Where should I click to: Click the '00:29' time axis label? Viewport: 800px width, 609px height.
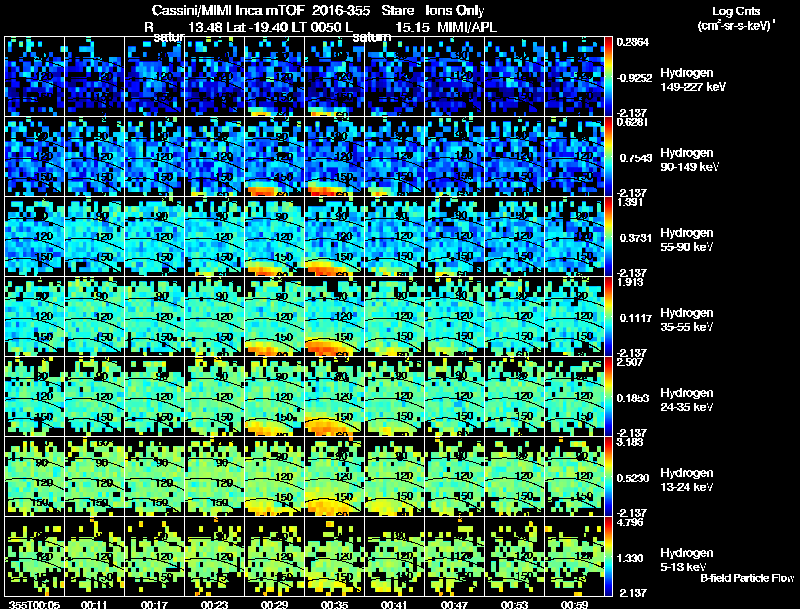click(274, 604)
